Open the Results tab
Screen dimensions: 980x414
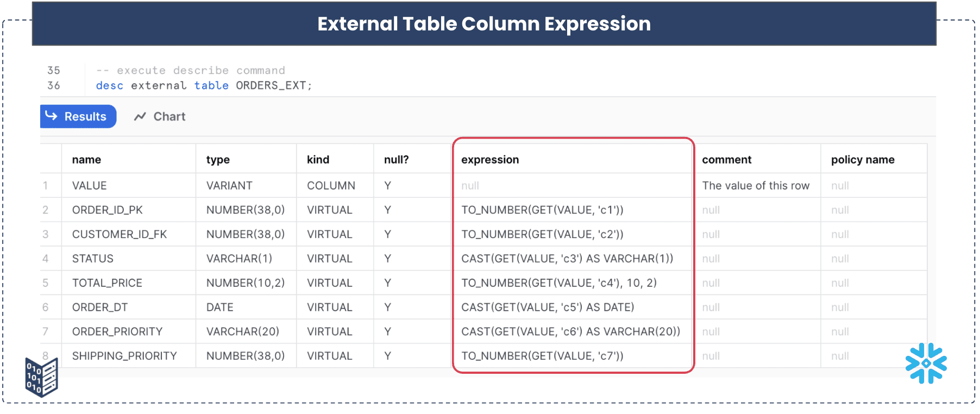pyautogui.click(x=78, y=116)
